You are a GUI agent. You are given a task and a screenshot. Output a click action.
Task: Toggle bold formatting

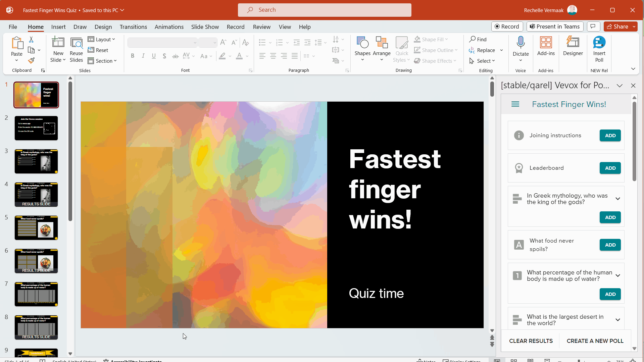[133, 56]
